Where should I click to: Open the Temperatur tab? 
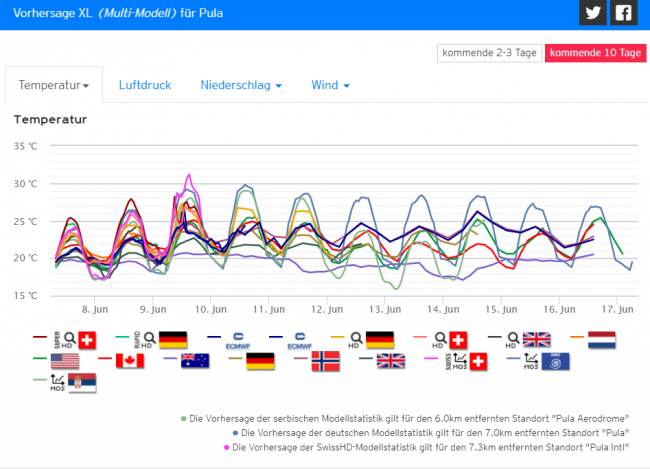point(54,85)
